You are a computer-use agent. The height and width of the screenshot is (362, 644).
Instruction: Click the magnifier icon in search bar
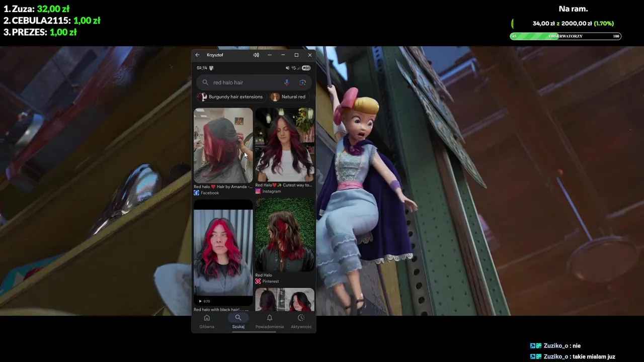coord(205,82)
